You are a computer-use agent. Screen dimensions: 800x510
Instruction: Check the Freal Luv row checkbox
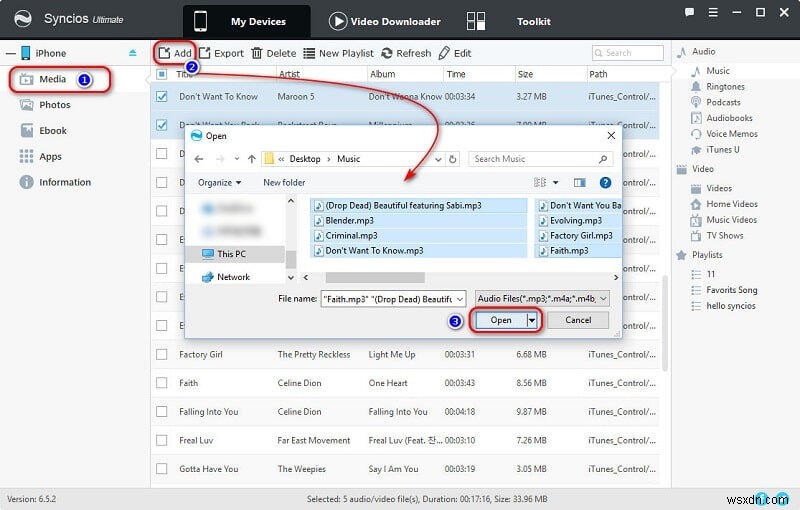pos(162,440)
